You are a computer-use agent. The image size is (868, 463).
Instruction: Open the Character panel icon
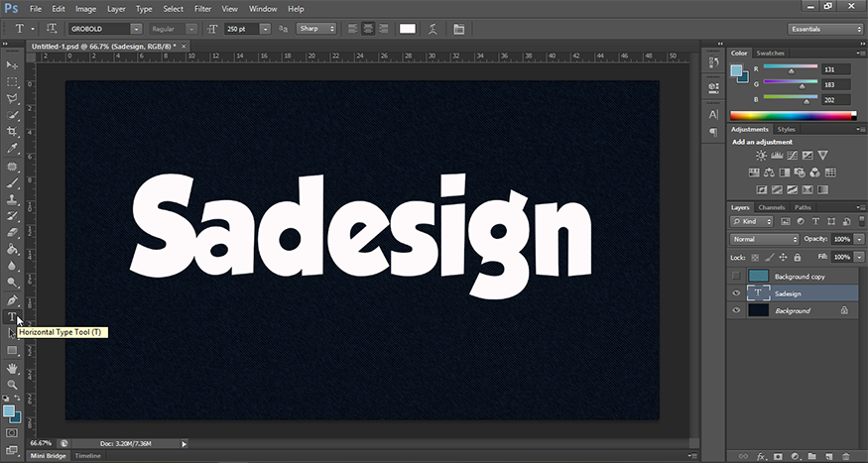click(713, 114)
